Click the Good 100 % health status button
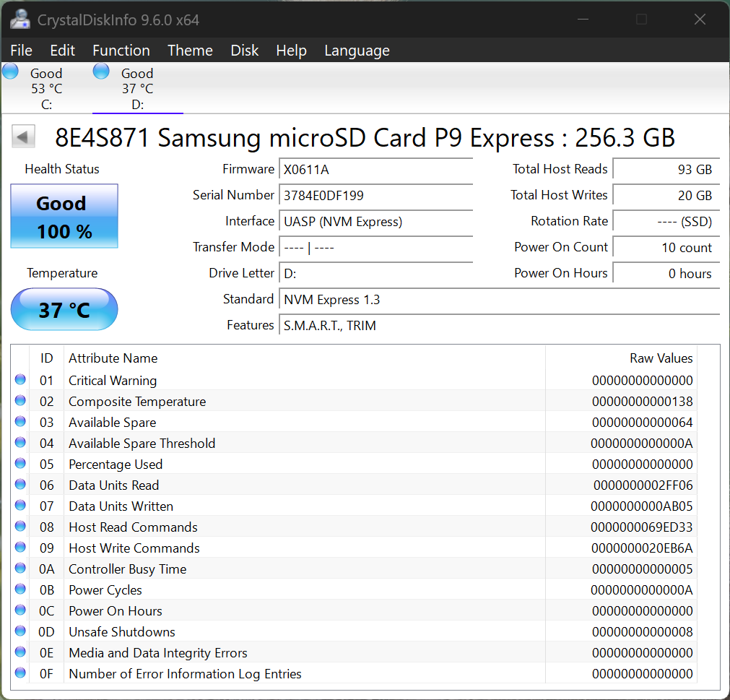The height and width of the screenshot is (700, 730). [x=64, y=217]
